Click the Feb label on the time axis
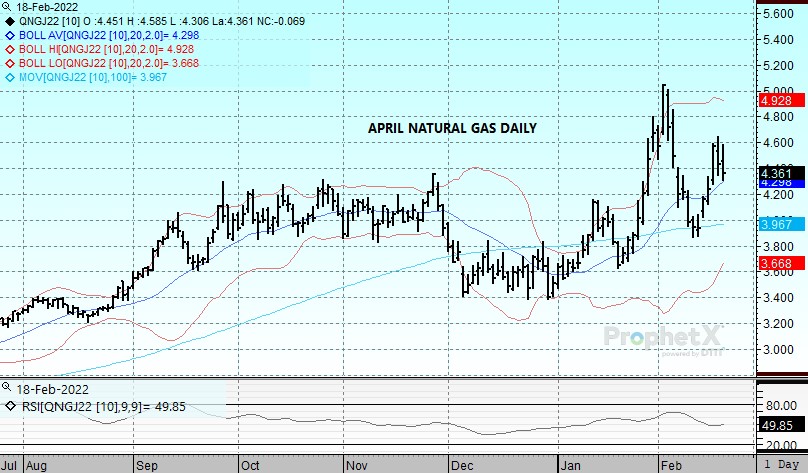Screen dimensions: 808x473 [x=669, y=465]
